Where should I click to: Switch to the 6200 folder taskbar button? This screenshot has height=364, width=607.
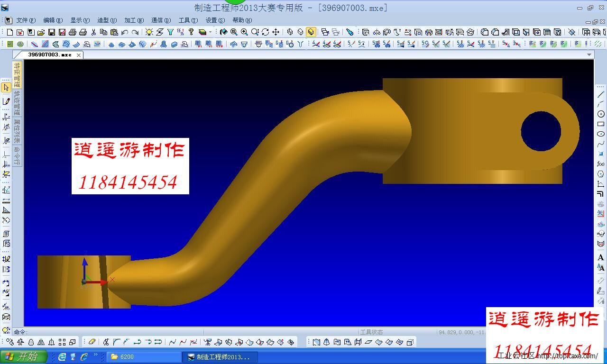tap(142, 356)
